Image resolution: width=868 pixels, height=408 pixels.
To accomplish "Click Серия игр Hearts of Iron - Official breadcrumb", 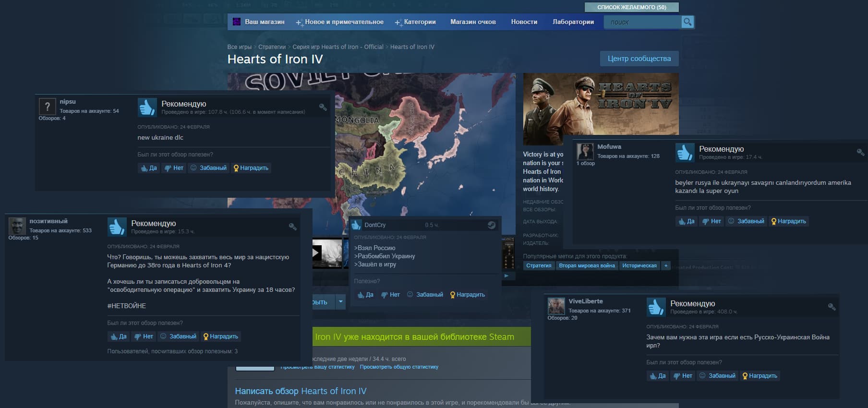I will pos(338,47).
